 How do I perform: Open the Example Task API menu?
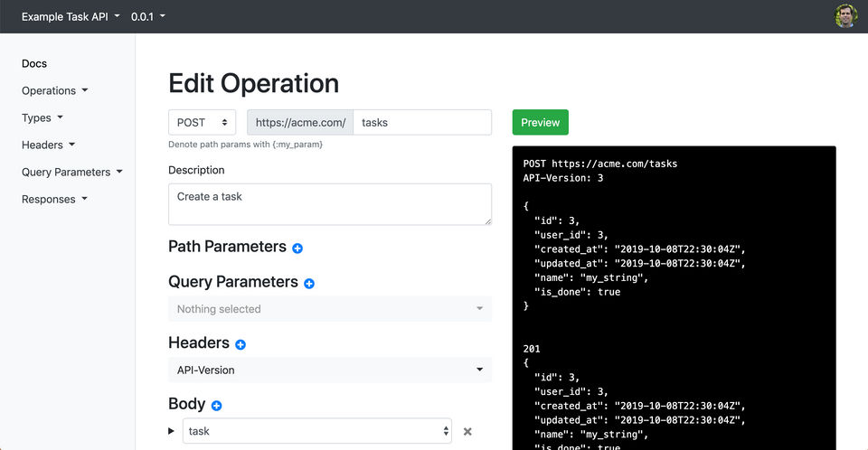(71, 16)
